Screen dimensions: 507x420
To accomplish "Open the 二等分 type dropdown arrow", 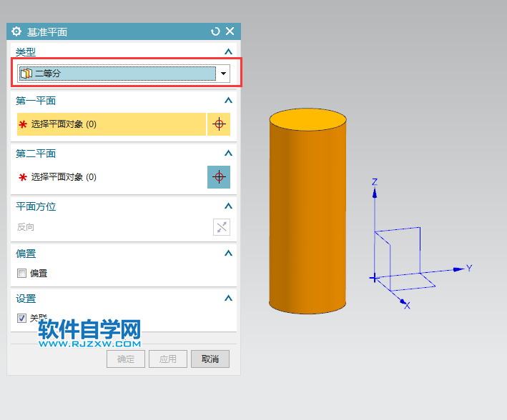I will [223, 74].
